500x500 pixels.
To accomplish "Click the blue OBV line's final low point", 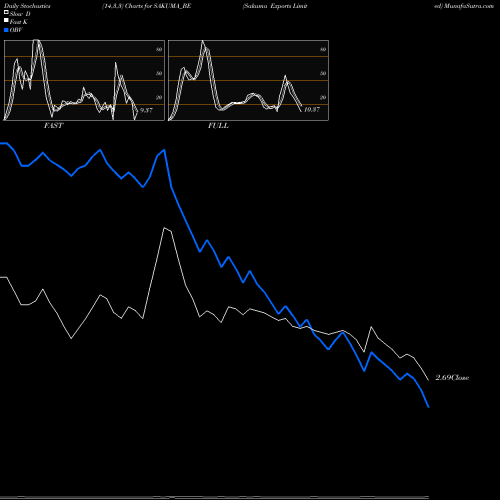I will [429, 407].
